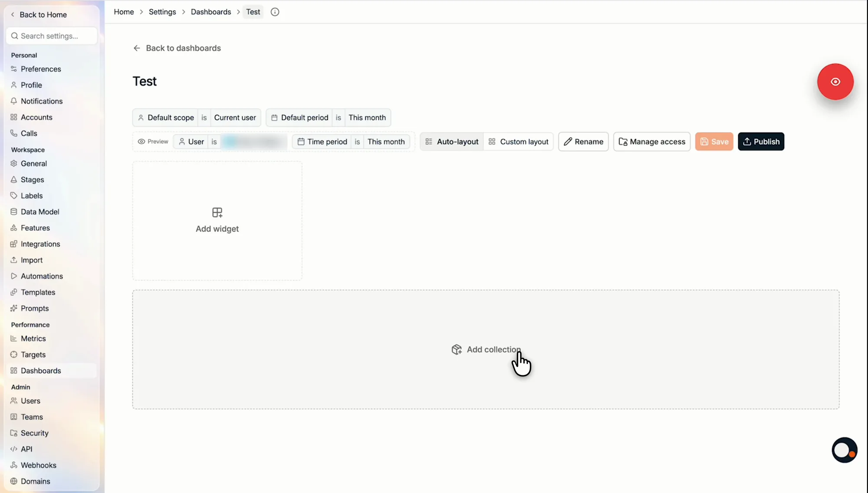Click in the Search settings field

click(x=52, y=36)
